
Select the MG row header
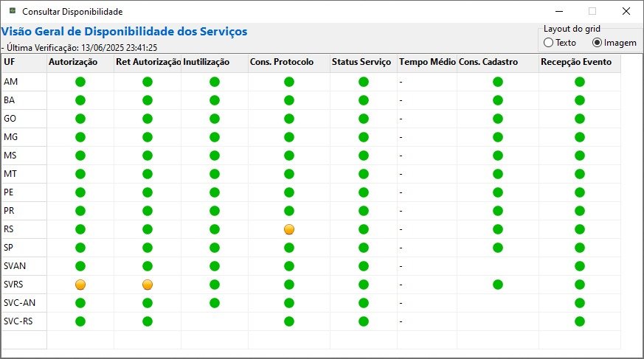(24, 137)
